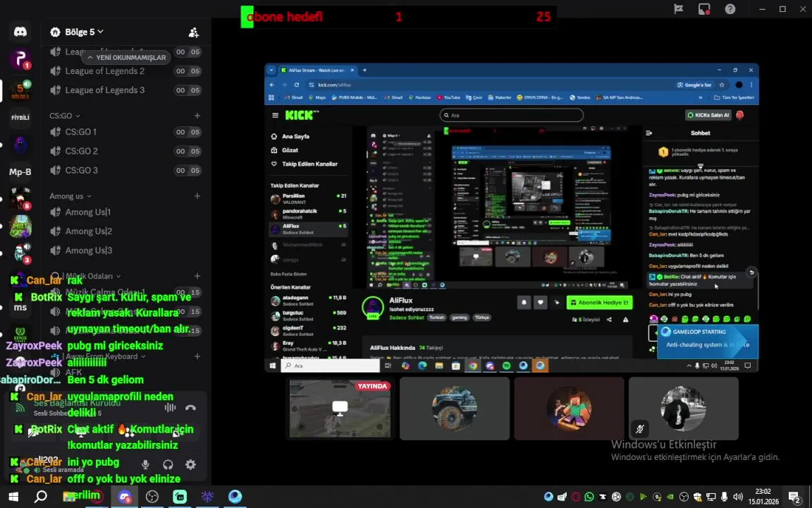Open Windows Start menu
Viewport: 812px width, 508px height.
[x=13, y=497]
